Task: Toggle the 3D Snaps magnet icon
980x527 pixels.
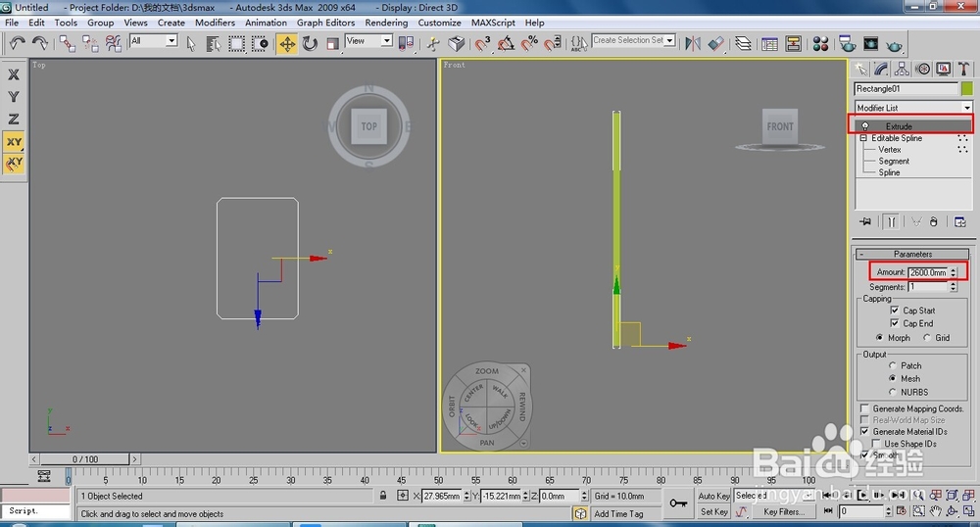Action: pos(482,44)
